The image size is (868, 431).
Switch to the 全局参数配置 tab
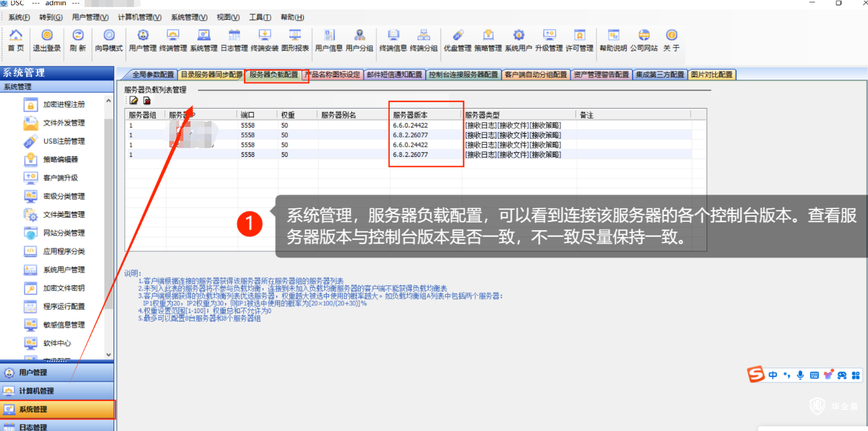153,75
